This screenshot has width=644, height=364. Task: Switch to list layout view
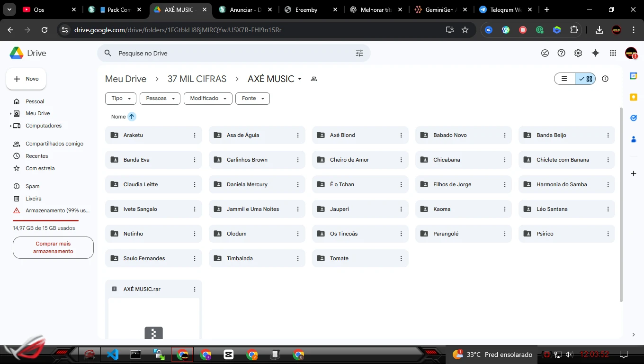pos(564,79)
